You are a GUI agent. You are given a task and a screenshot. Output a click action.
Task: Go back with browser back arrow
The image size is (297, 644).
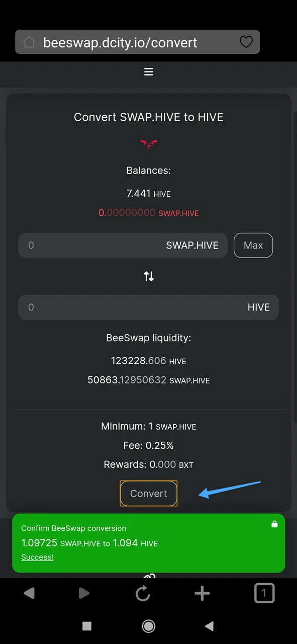pos(29,593)
